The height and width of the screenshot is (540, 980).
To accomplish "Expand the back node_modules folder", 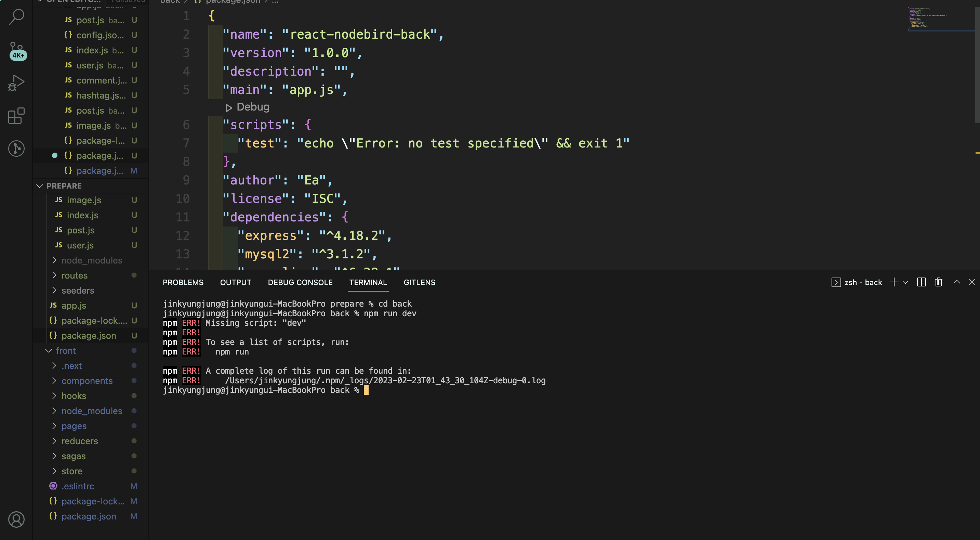I will coord(91,260).
